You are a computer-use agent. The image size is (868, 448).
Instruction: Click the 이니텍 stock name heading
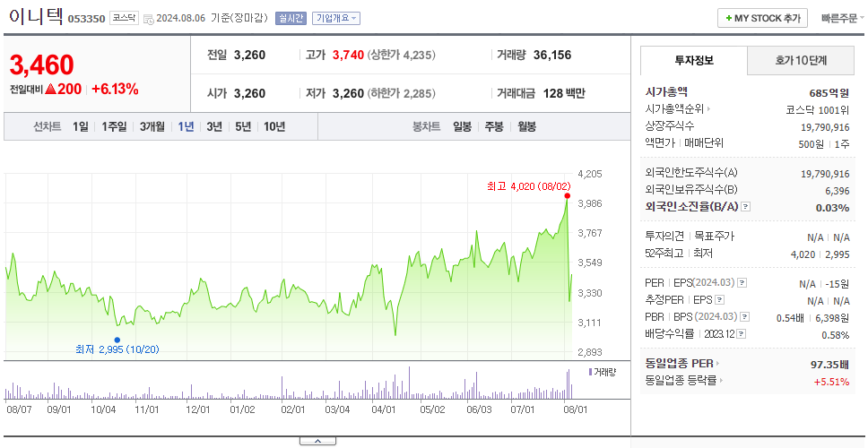[36, 16]
